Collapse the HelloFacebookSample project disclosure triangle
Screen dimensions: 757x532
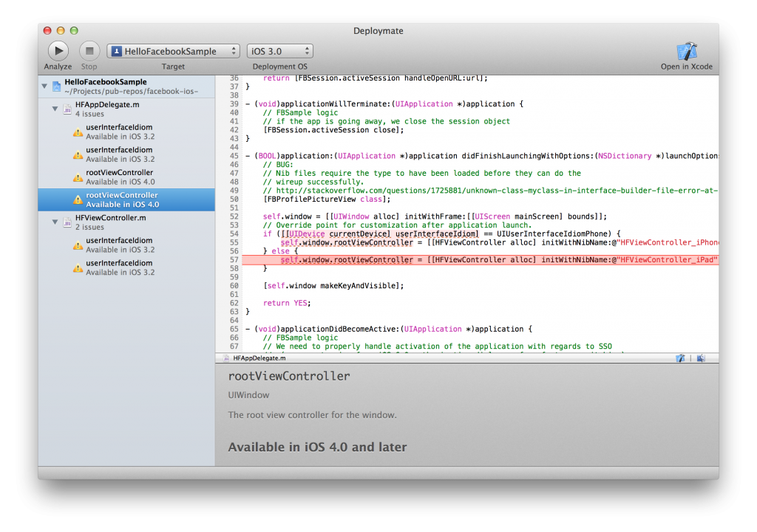click(x=44, y=86)
